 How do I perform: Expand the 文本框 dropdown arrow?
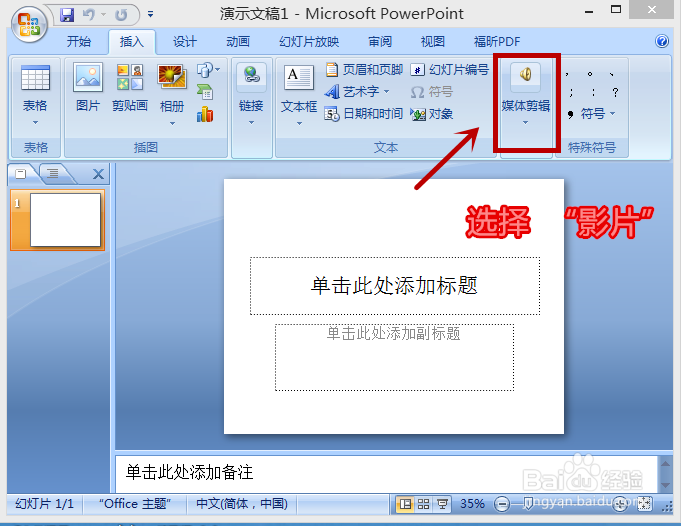coord(299,124)
